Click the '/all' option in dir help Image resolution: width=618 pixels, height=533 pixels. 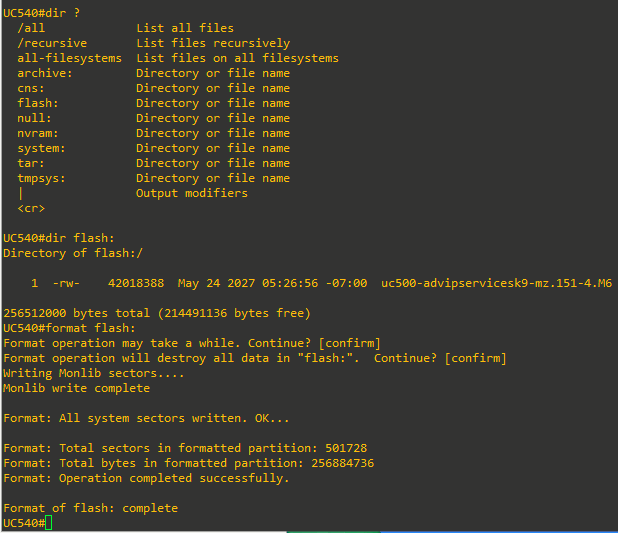(31, 28)
